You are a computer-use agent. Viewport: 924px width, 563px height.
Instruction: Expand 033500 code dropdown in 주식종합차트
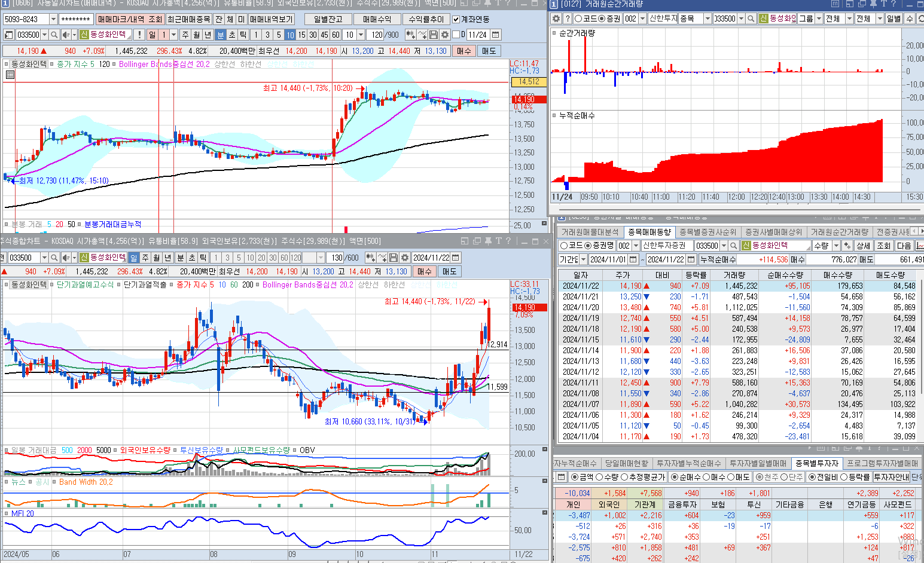pos(44,258)
